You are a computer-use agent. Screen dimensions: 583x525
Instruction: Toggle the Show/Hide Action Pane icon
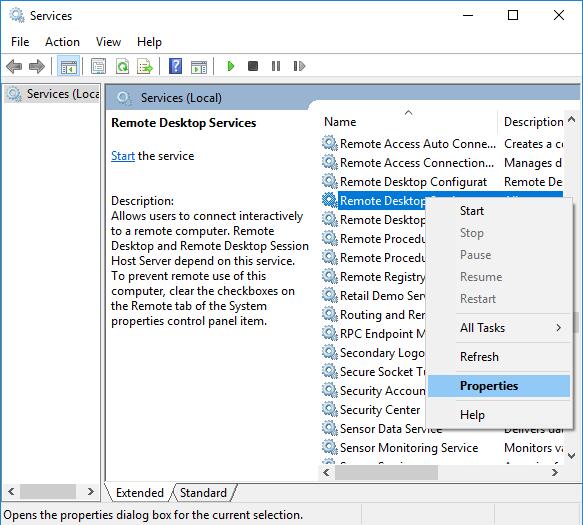(199, 67)
